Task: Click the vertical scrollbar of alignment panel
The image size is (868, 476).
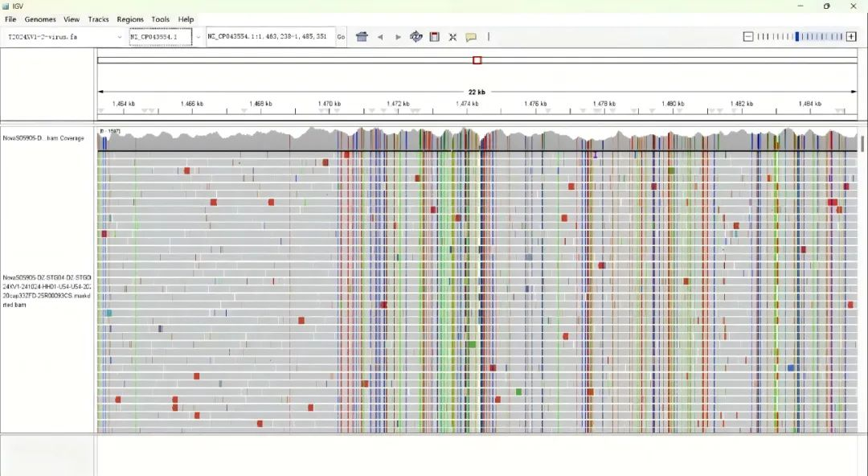Action: click(862, 145)
